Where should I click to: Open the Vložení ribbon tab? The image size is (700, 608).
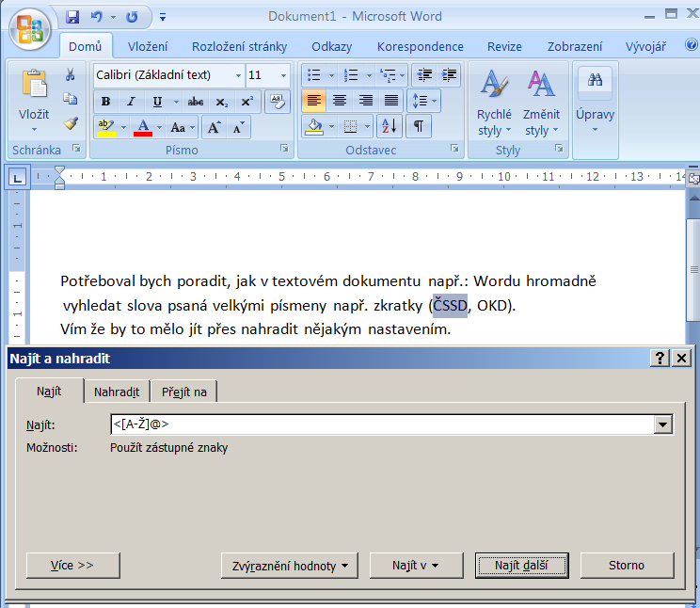point(148,46)
